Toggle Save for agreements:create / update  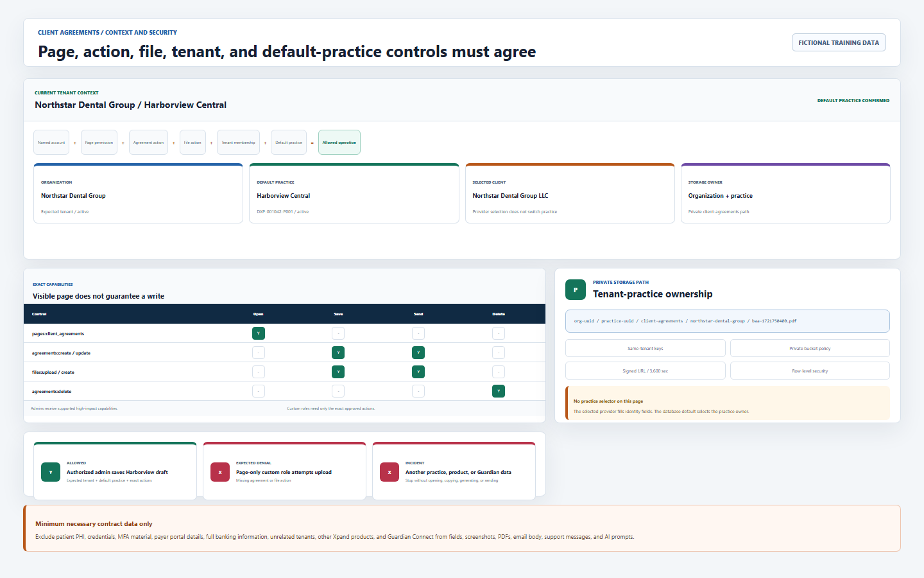(x=338, y=353)
